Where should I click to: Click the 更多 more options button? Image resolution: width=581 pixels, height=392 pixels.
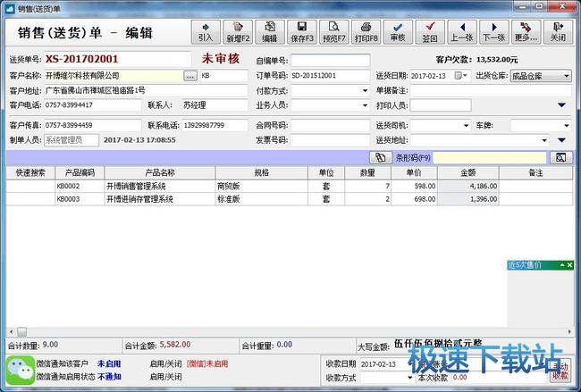click(526, 31)
